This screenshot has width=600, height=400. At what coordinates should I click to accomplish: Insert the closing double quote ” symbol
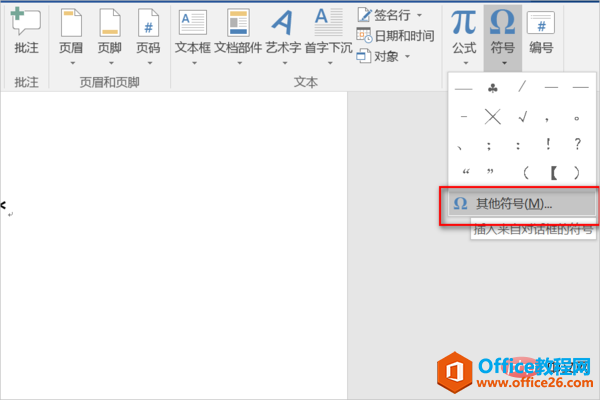pyautogui.click(x=490, y=172)
